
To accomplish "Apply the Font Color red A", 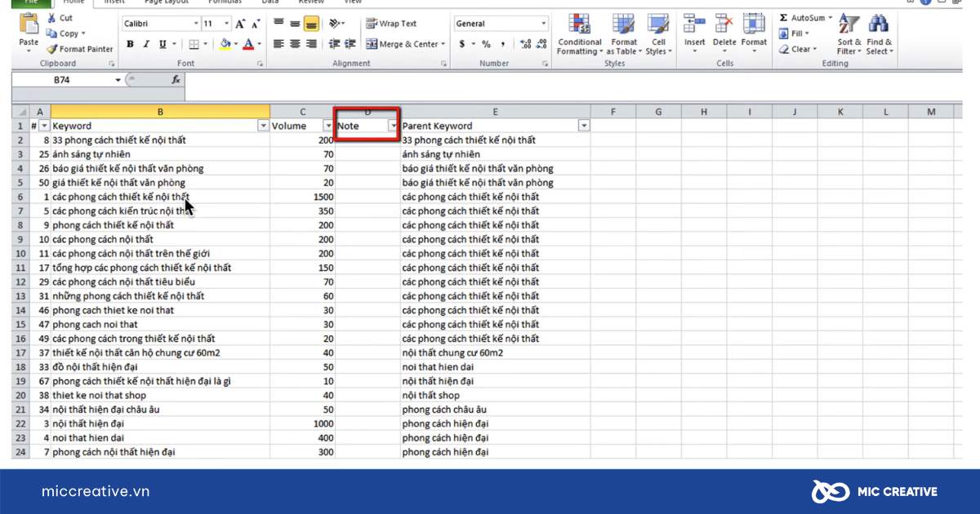I will pos(248,44).
